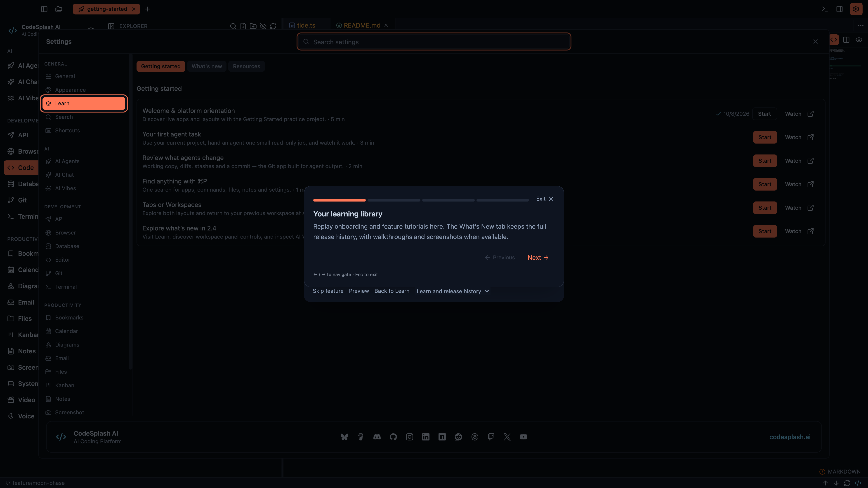Open the GitHub icon in footer
The width and height of the screenshot is (868, 488).
coord(393,437)
